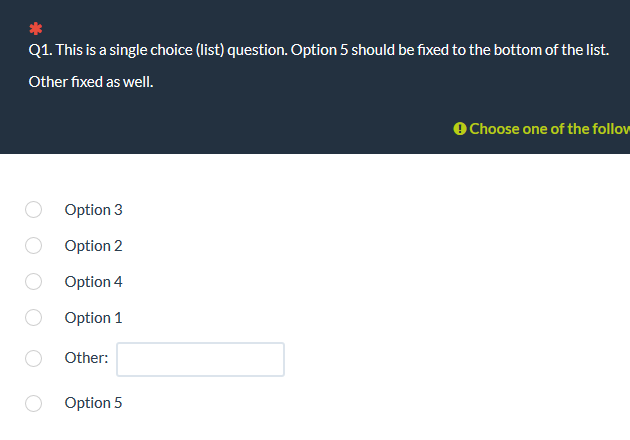Select the Option 3 radio button

point(34,209)
